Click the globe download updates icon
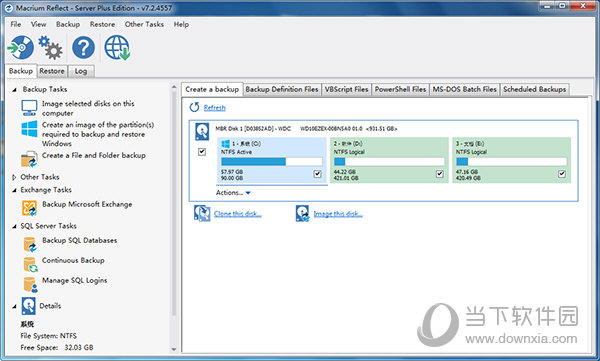This screenshot has width=600, height=361. pos(117,48)
